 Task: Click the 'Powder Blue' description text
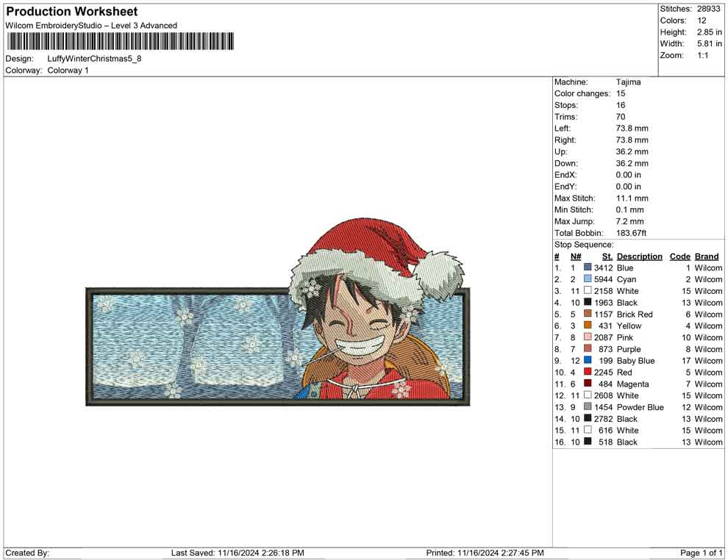(640, 407)
